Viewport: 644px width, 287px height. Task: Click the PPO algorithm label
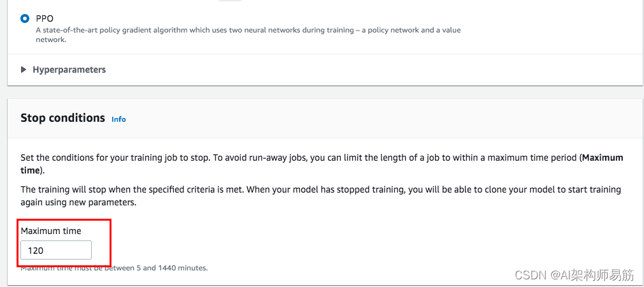(45, 19)
